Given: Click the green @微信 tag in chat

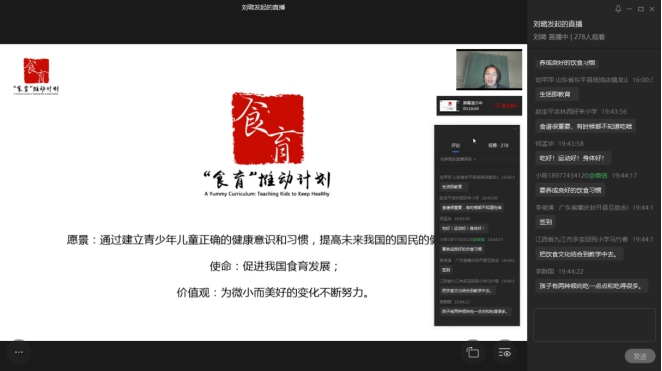Looking at the screenshot, I should [598, 175].
